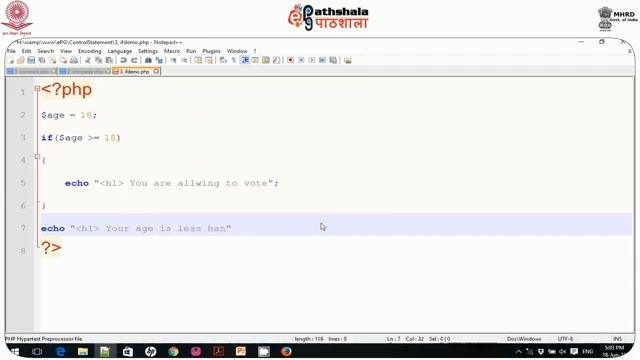Click UTF-8 encoding in status bar
The image size is (640, 360).
pos(565,339)
